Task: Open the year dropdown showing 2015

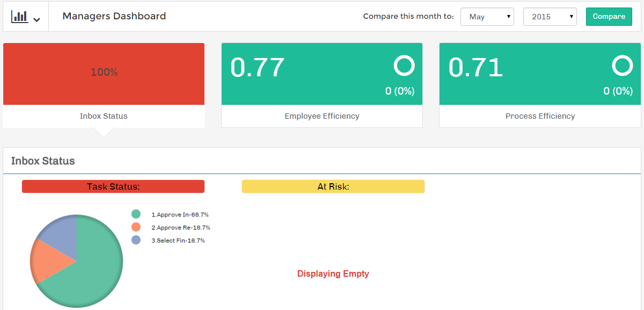Action: pyautogui.click(x=550, y=17)
